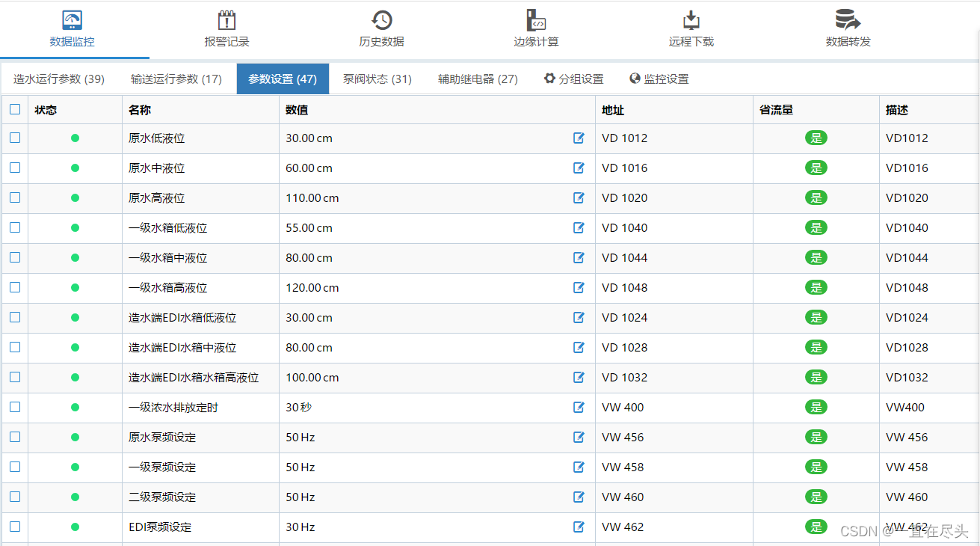Check the 造水端EDI水箱低液位 row checkbox
Viewport: 980px width, 546px height.
pyautogui.click(x=15, y=317)
